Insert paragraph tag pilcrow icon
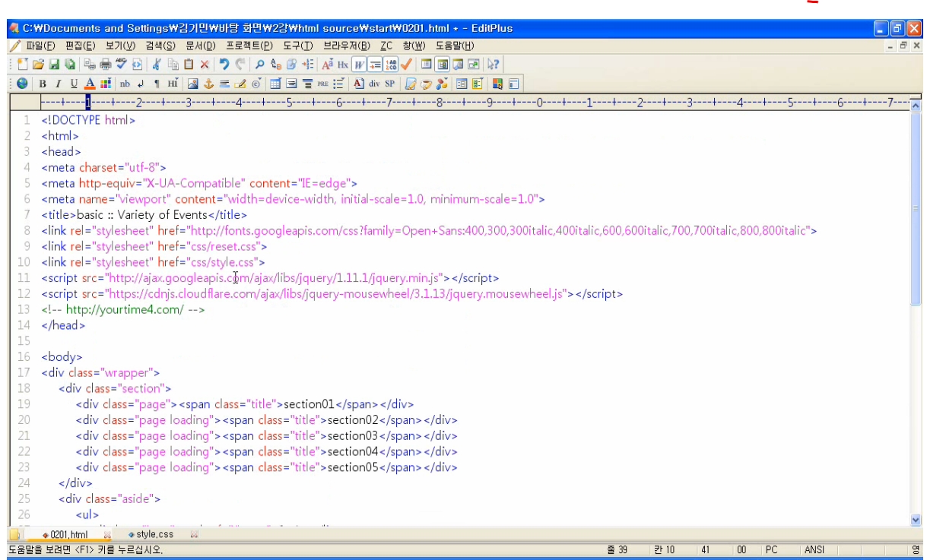The width and height of the screenshot is (927, 560). tap(157, 84)
